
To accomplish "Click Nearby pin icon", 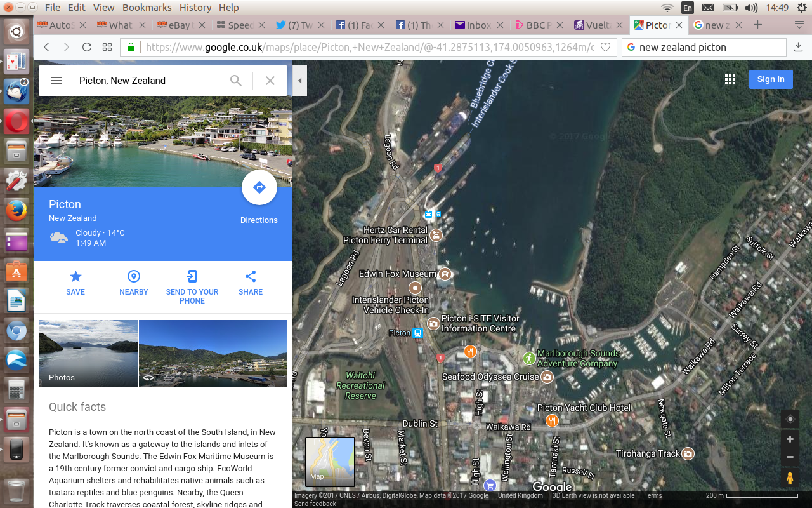I will 133,276.
